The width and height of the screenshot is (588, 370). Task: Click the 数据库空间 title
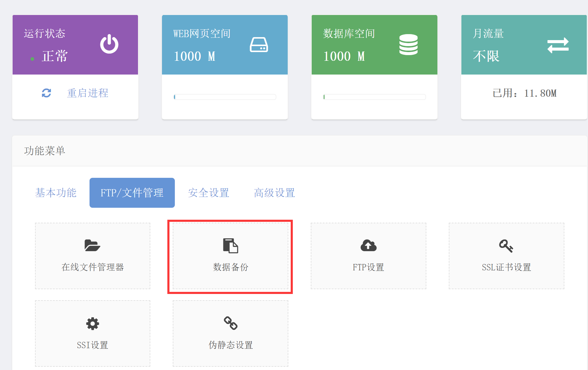(x=349, y=34)
